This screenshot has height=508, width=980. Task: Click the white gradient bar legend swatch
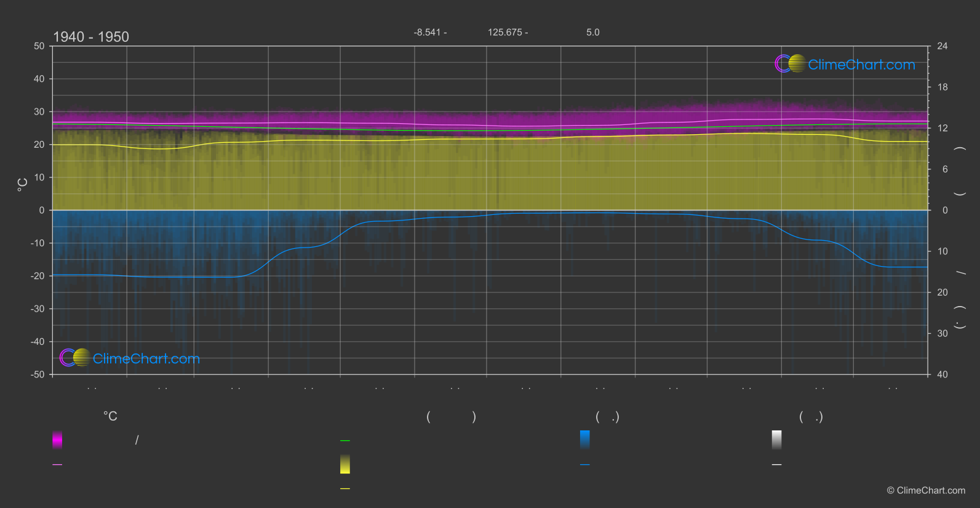776,440
